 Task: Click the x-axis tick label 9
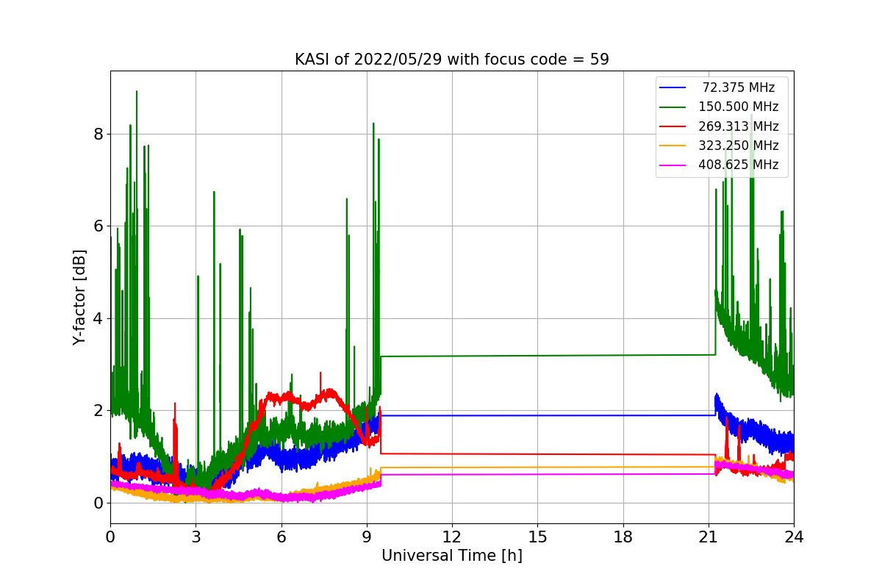tap(367, 537)
